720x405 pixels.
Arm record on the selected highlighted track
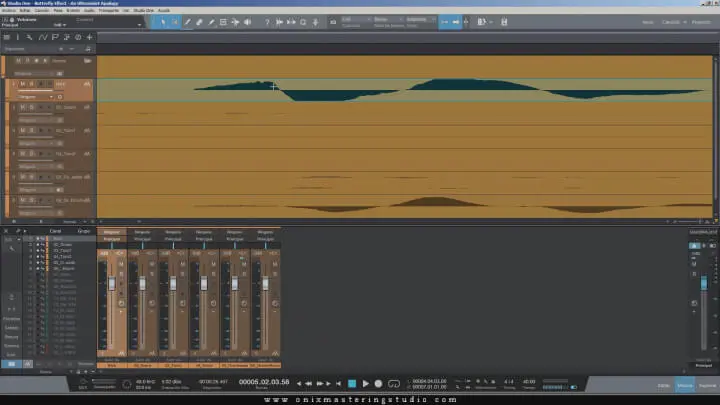[x=41, y=84]
